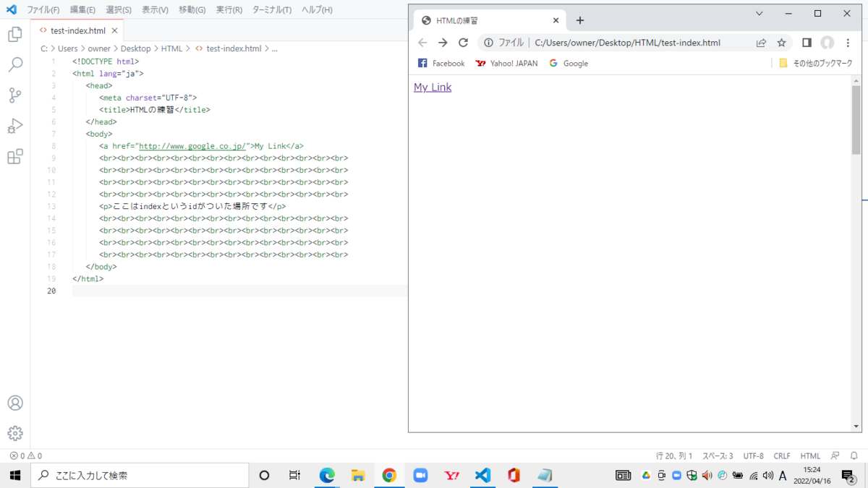Image resolution: width=868 pixels, height=488 pixels.
Task: Reload the page in Chrome
Action: (x=464, y=43)
